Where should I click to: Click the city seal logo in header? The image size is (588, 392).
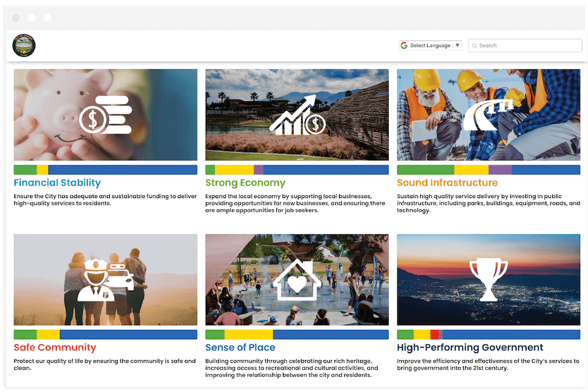pyautogui.click(x=24, y=46)
